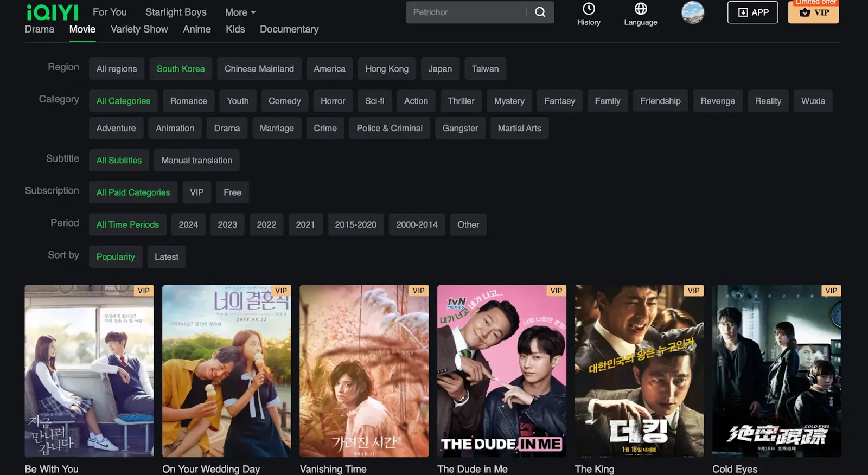Filter by Animation category

[175, 128]
